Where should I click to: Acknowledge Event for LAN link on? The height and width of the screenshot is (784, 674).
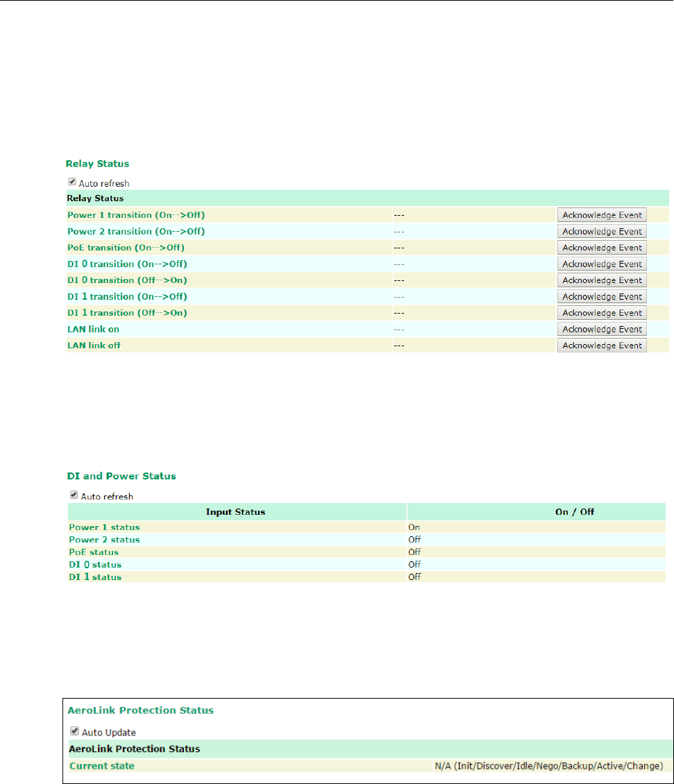tap(602, 329)
